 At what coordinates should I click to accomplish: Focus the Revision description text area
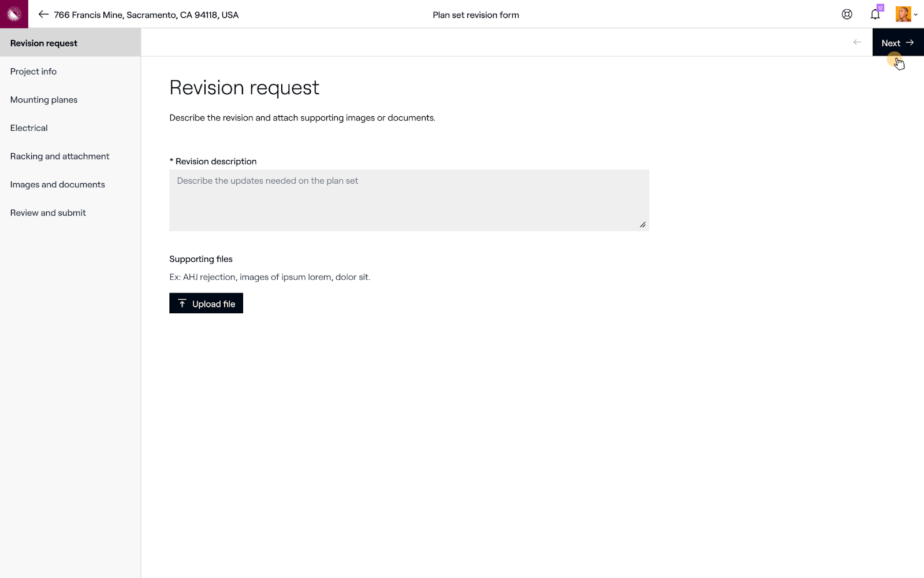tap(409, 200)
